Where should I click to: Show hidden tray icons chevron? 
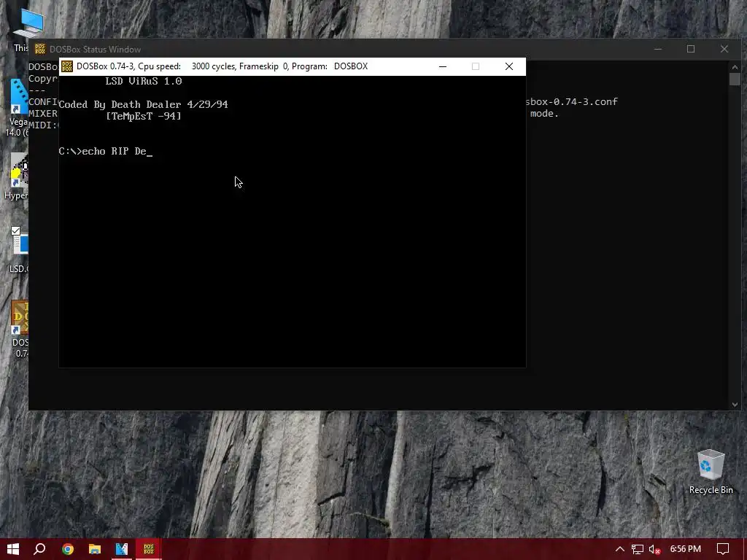[620, 549]
